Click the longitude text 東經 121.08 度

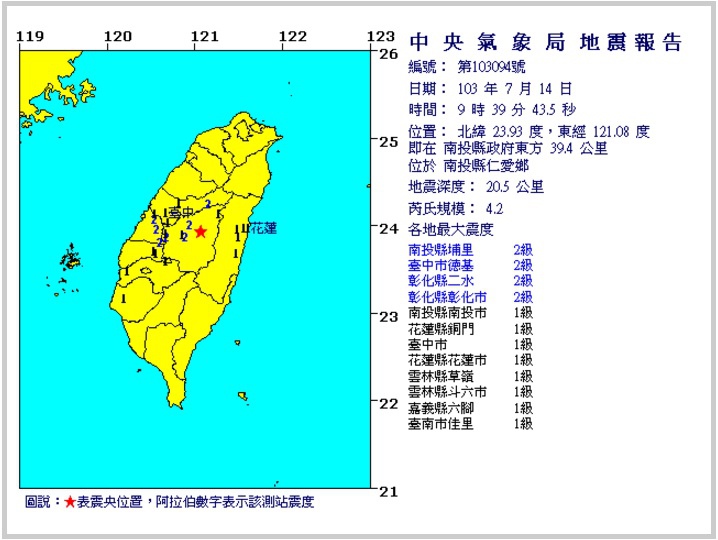pos(604,132)
